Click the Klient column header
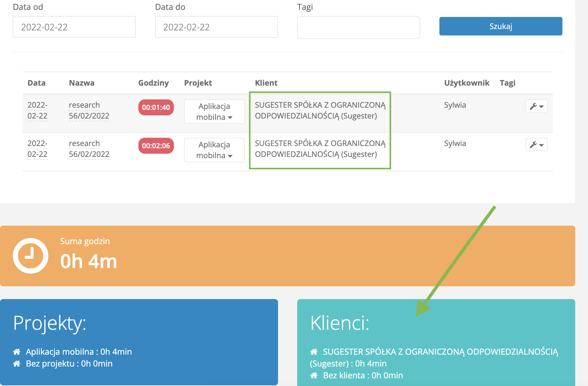This screenshot has width=588, height=386. (266, 83)
